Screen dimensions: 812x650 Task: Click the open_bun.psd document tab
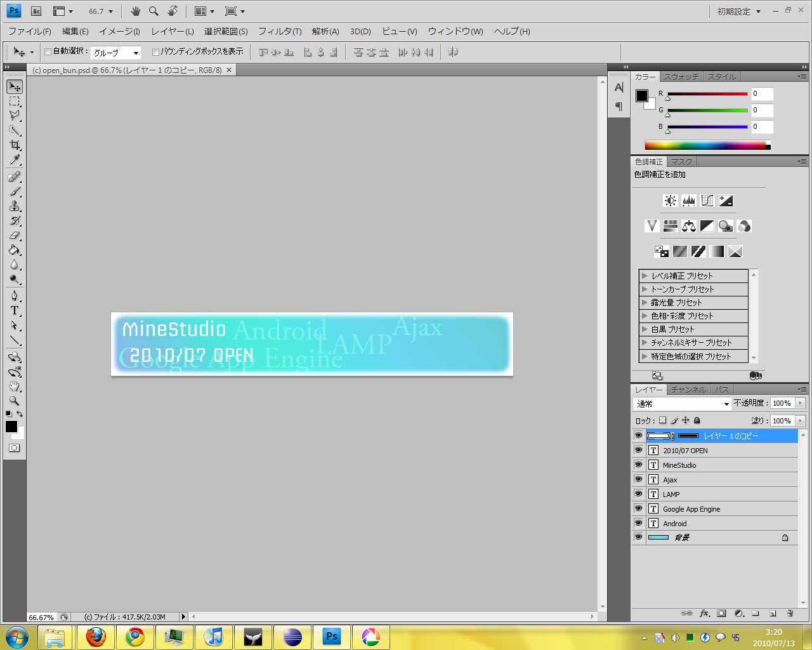(132, 70)
